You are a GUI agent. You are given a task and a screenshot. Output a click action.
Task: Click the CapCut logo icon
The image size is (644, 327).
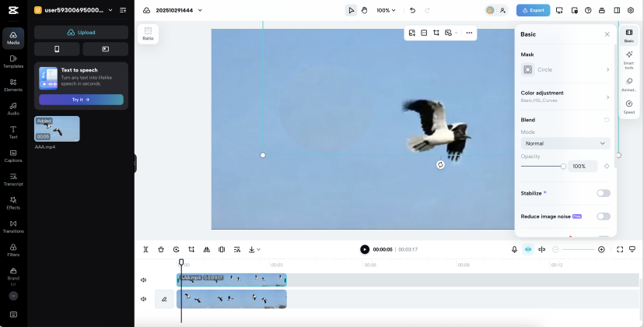point(13,10)
